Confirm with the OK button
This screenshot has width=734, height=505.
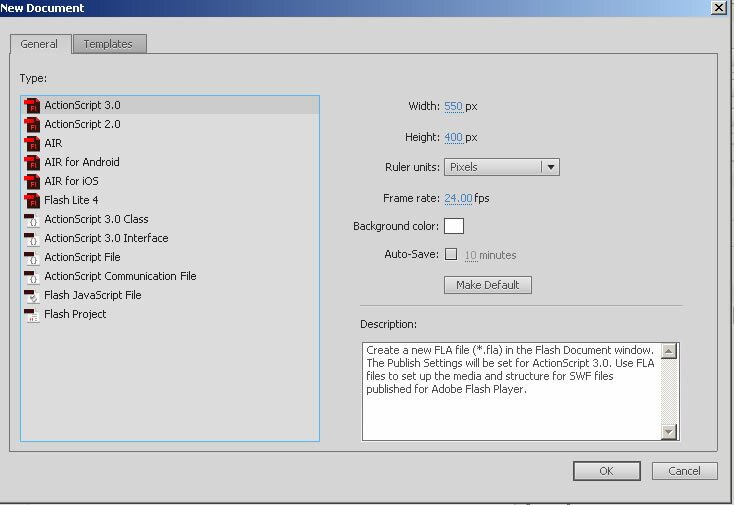point(607,471)
